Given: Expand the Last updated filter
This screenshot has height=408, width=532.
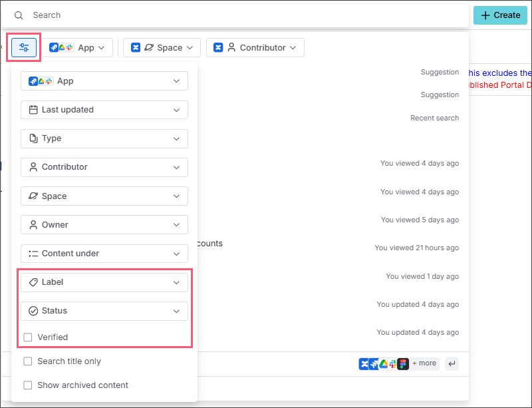Looking at the screenshot, I should (x=104, y=110).
